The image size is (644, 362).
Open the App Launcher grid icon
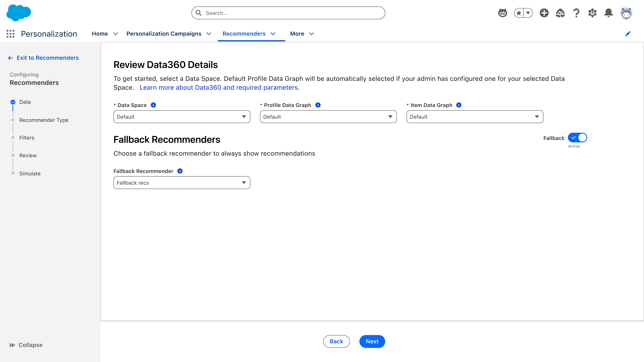point(10,34)
